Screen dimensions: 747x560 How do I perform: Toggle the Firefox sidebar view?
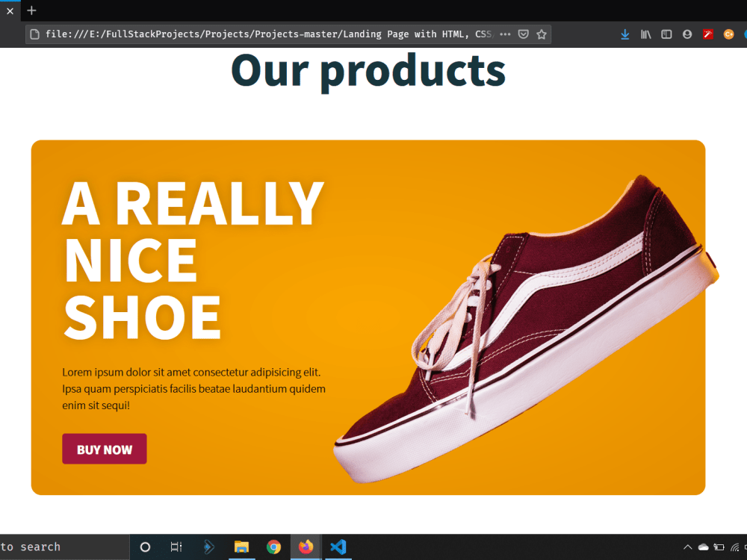pos(666,34)
